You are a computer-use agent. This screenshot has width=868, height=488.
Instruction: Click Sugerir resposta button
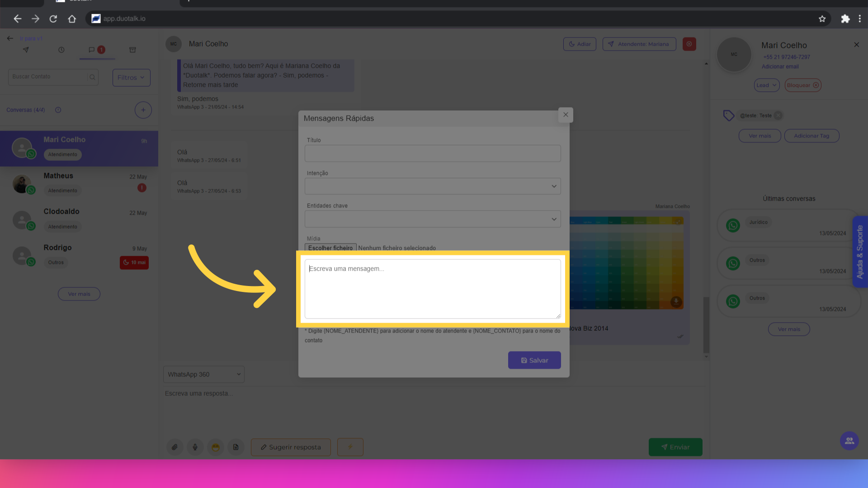point(291,447)
